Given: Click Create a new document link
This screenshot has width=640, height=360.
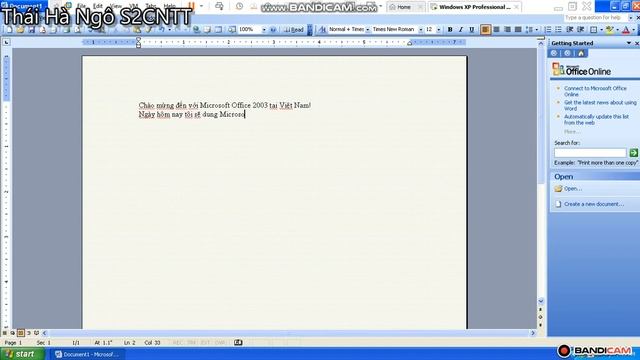Looking at the screenshot, I should point(594,204).
